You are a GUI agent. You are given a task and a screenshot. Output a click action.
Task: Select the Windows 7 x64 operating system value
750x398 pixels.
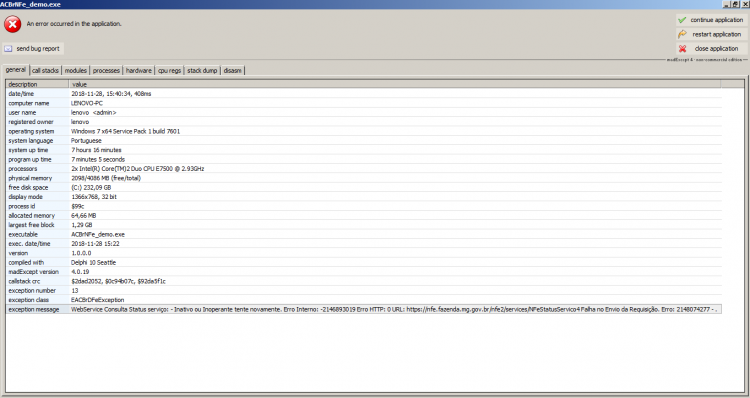point(126,132)
